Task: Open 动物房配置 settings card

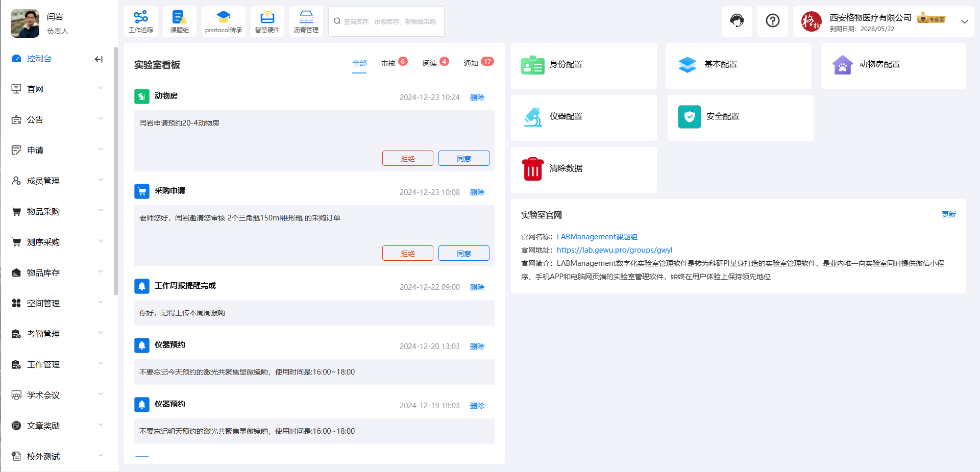Action: 893,65
